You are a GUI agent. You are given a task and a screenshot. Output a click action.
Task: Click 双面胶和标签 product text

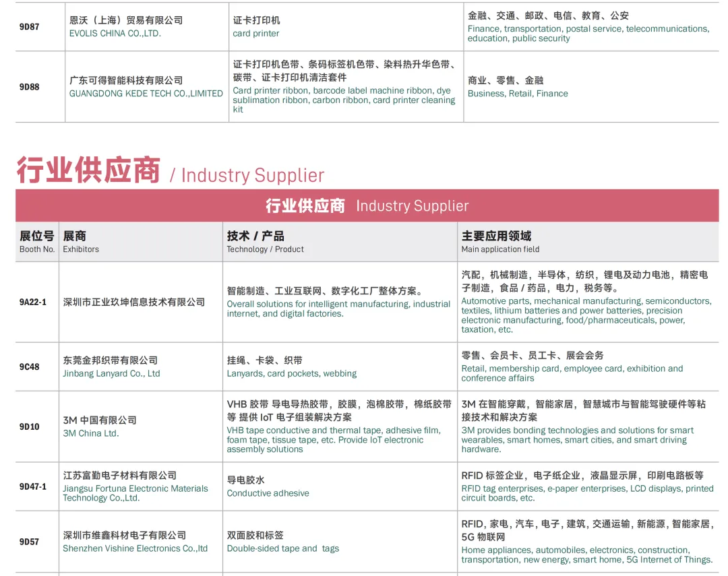[x=255, y=535]
